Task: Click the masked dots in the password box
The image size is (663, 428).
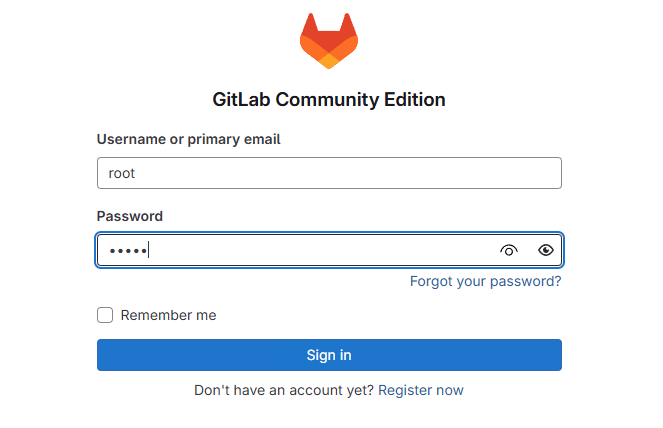Action: pyautogui.click(x=127, y=251)
